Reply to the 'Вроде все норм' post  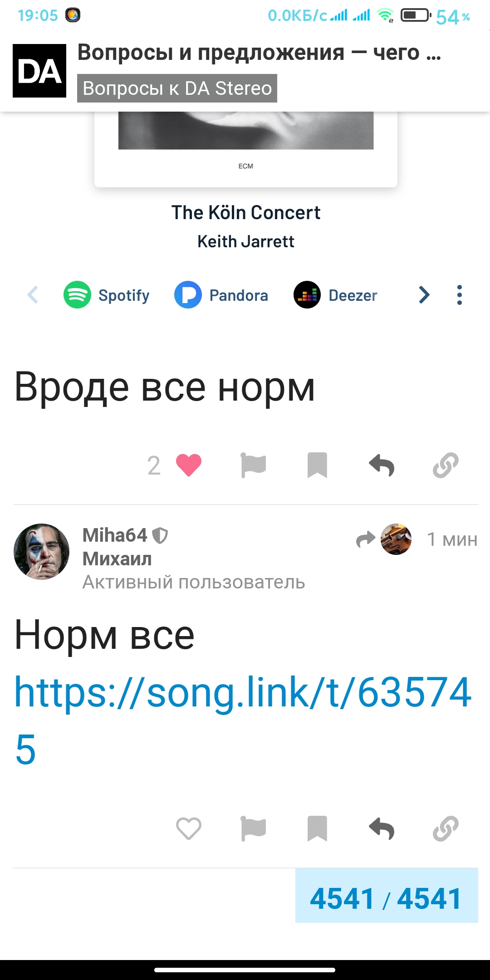[x=382, y=465]
